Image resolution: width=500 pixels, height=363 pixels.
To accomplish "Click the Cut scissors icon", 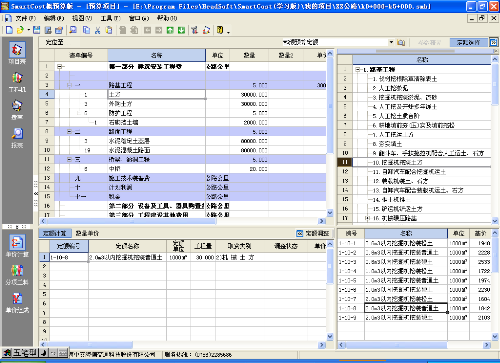I will (98, 30).
